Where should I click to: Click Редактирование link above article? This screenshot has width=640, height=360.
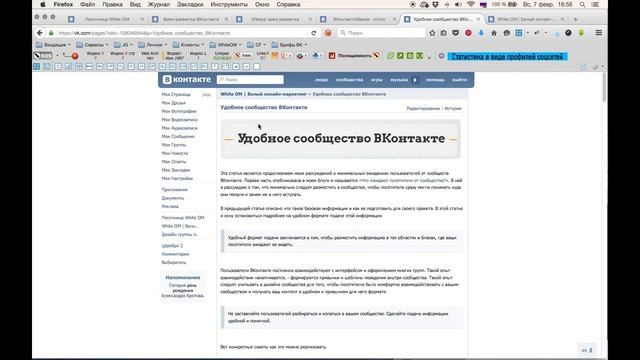coord(423,109)
